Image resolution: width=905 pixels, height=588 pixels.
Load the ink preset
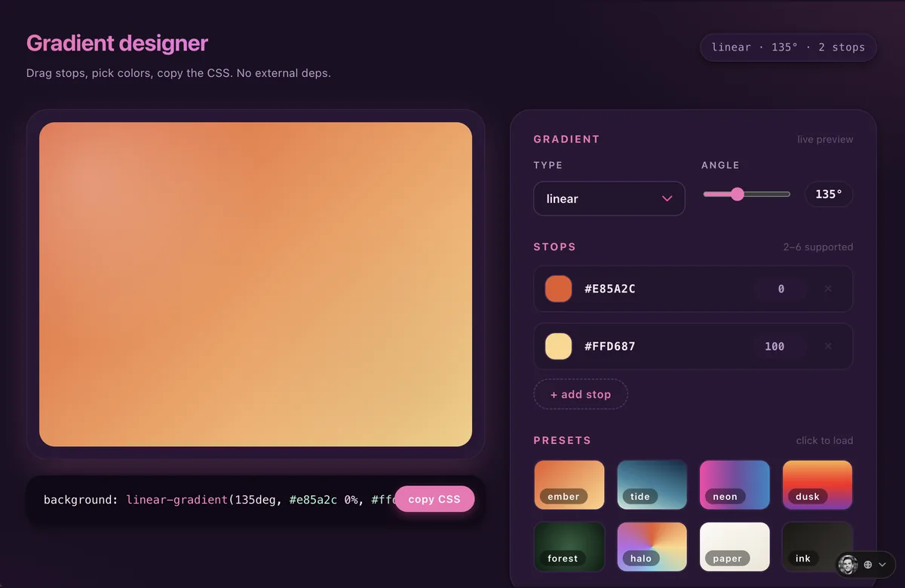pos(818,547)
